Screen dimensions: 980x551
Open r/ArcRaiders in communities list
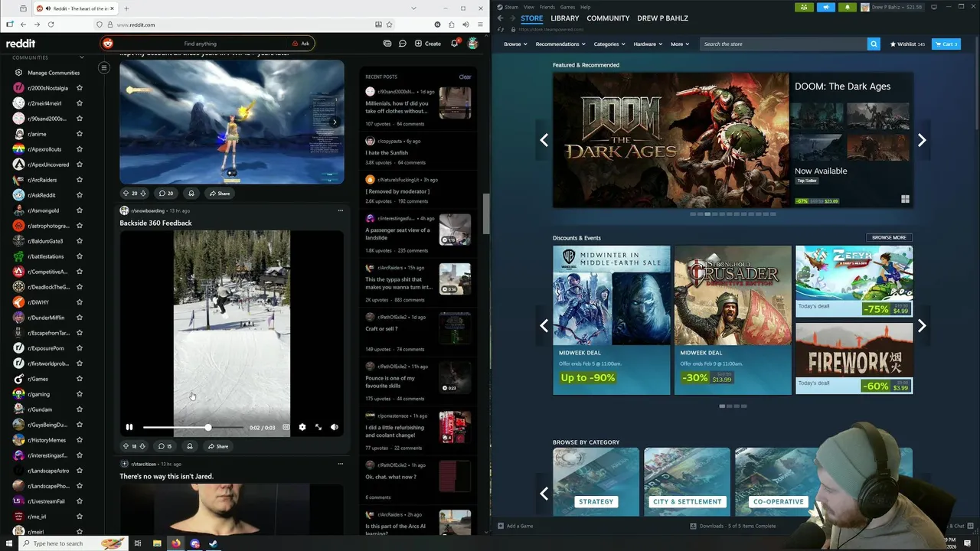pyautogui.click(x=42, y=180)
